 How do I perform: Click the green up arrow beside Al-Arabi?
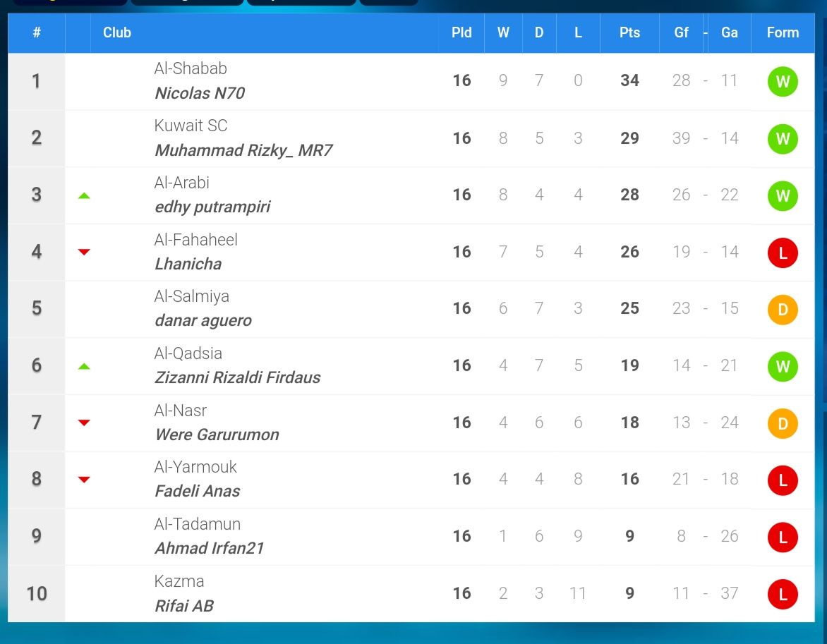[84, 195]
